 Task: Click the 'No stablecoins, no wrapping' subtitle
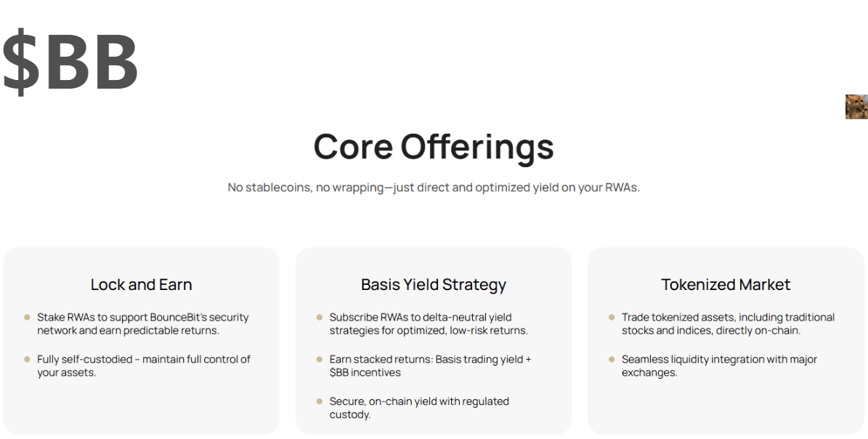tap(434, 187)
